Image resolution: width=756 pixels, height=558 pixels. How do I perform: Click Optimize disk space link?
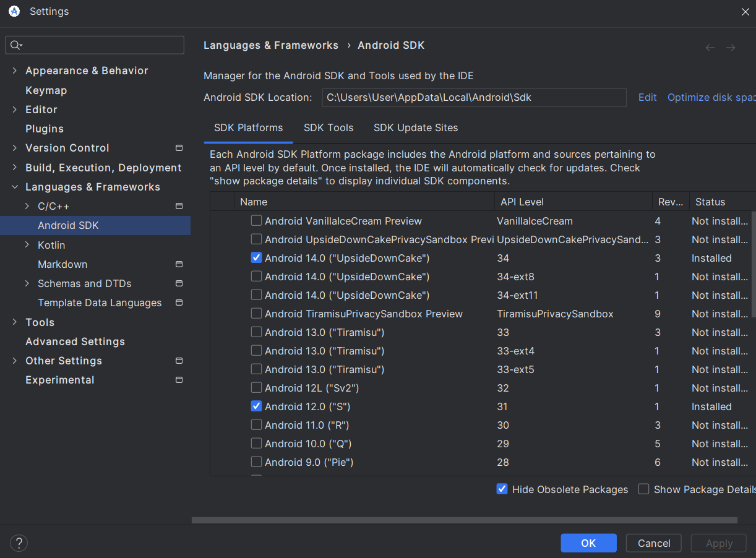click(x=711, y=97)
